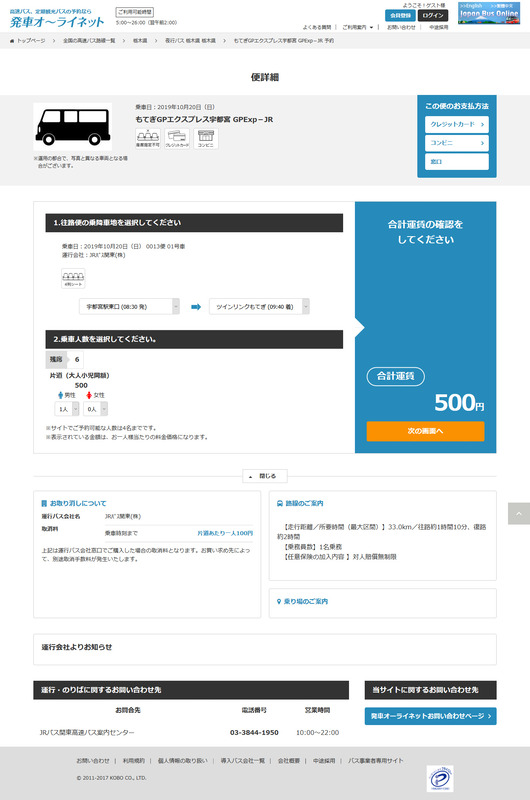Click the red female passenger icon
Screen dimensions: 530x800
tap(89, 395)
